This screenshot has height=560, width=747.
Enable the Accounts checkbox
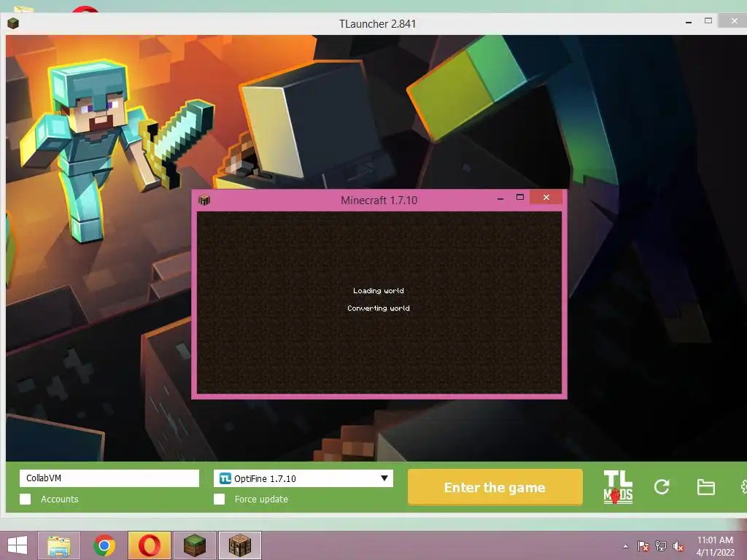pos(26,499)
